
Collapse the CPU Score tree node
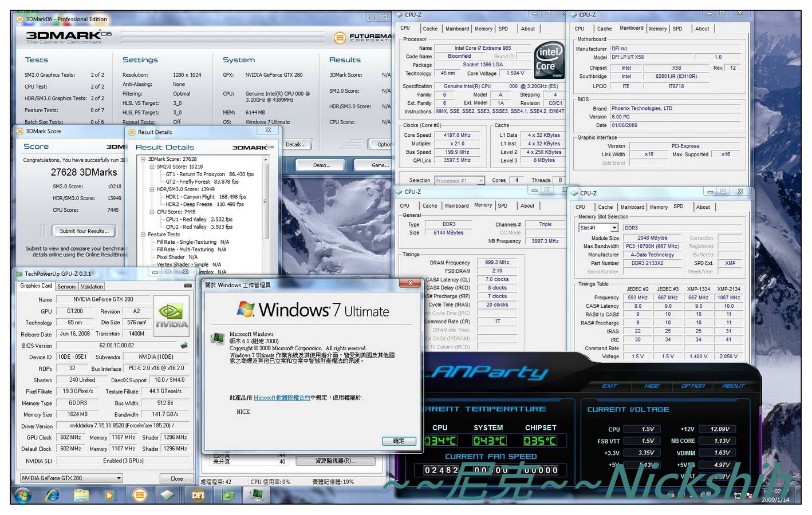[x=152, y=212]
